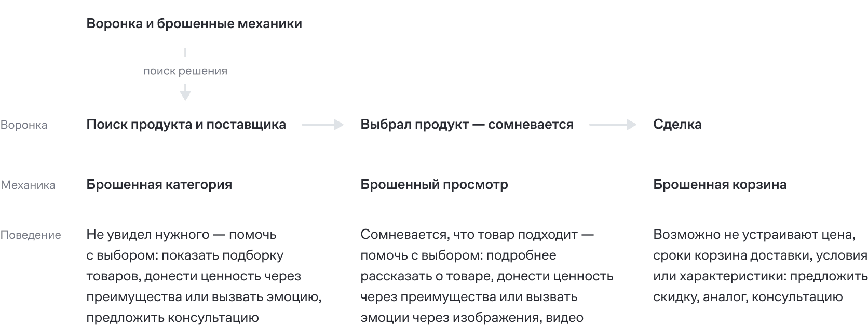This screenshot has height=325, width=868.
Task: Click the arrow after "Поиск продукта и поставщика"
Action: point(322,125)
